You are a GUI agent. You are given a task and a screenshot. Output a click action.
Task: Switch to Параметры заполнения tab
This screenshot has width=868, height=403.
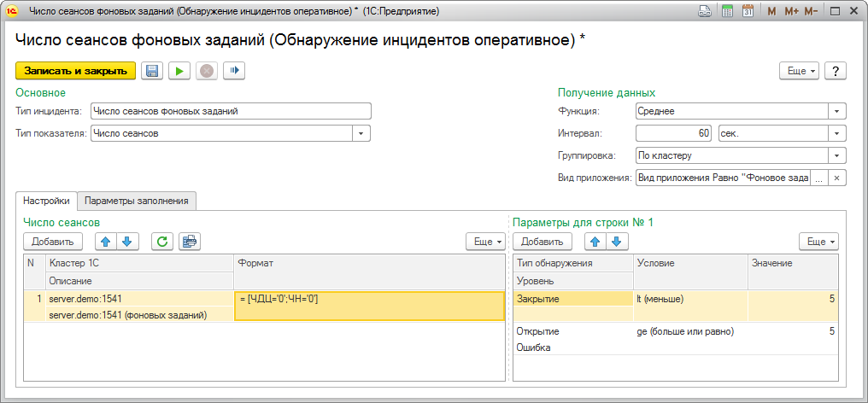pyautogui.click(x=138, y=201)
